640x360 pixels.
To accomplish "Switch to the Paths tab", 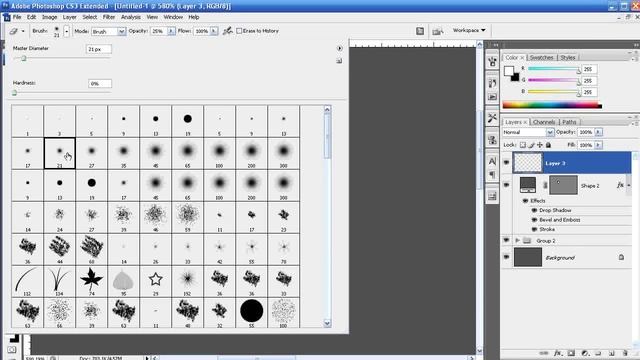I will pos(569,122).
